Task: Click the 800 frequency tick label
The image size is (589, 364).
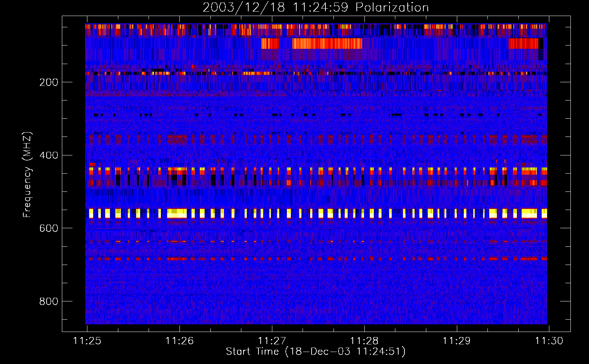Action: (x=49, y=301)
